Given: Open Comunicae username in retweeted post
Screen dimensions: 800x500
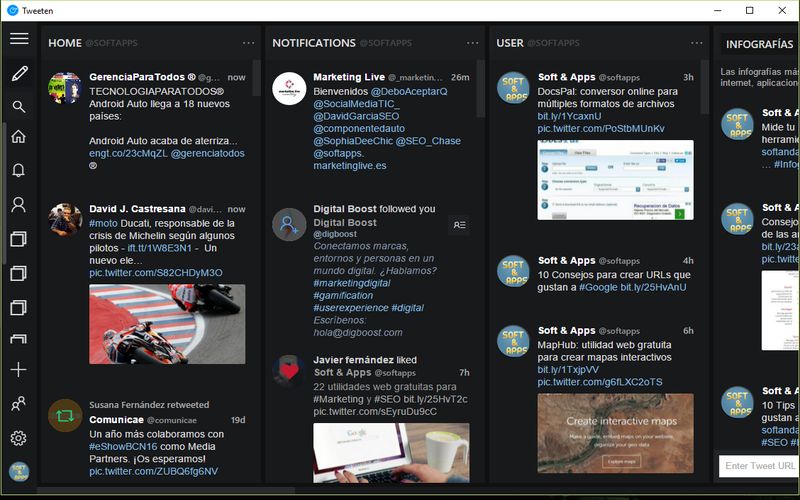Looking at the screenshot, I should pyautogui.click(x=116, y=420).
